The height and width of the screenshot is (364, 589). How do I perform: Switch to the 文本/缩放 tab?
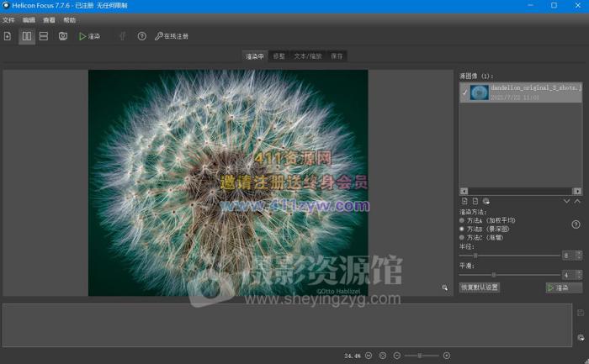[307, 56]
